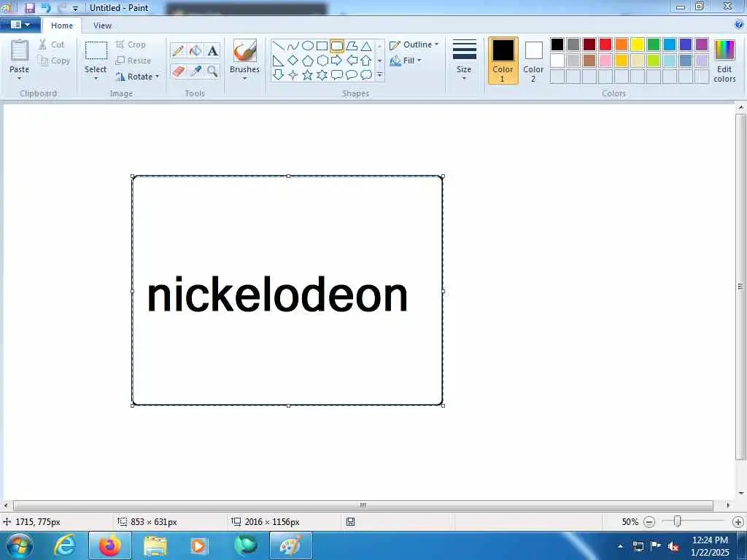Open the Resize dialog button
This screenshot has width=747, height=560.
(x=133, y=61)
